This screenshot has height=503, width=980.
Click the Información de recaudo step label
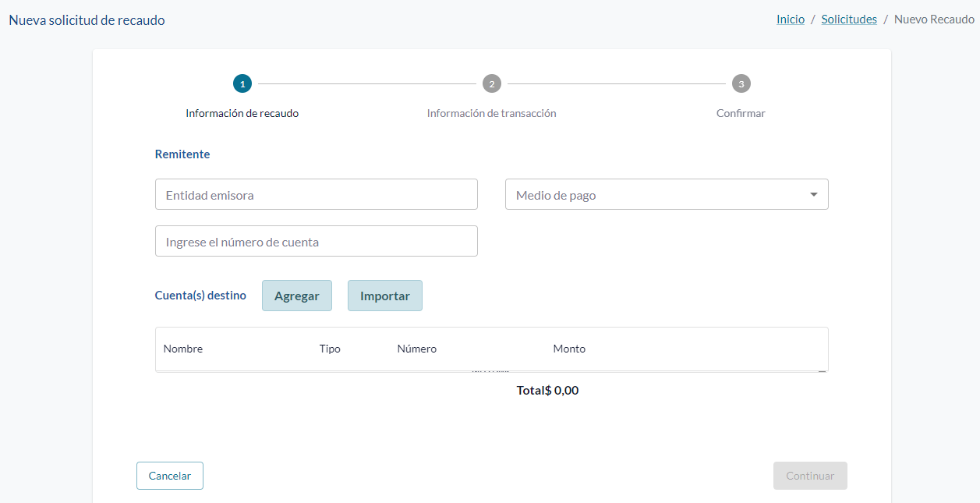point(242,113)
